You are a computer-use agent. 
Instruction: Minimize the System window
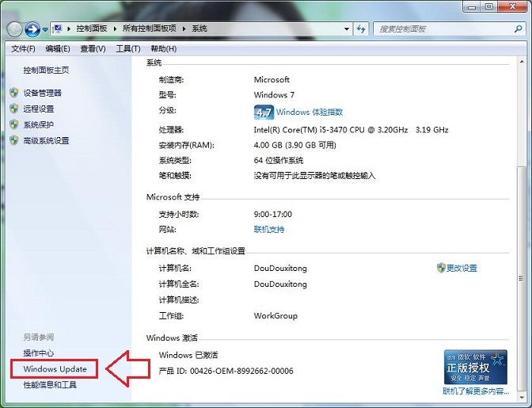coord(472,6)
